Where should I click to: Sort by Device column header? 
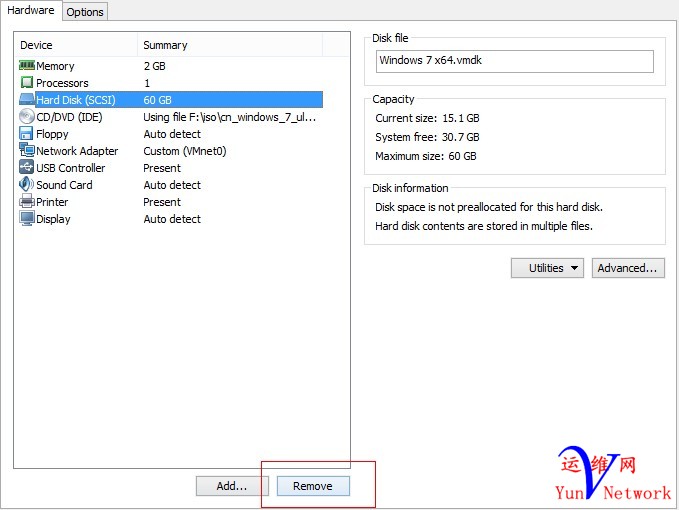(x=77, y=45)
